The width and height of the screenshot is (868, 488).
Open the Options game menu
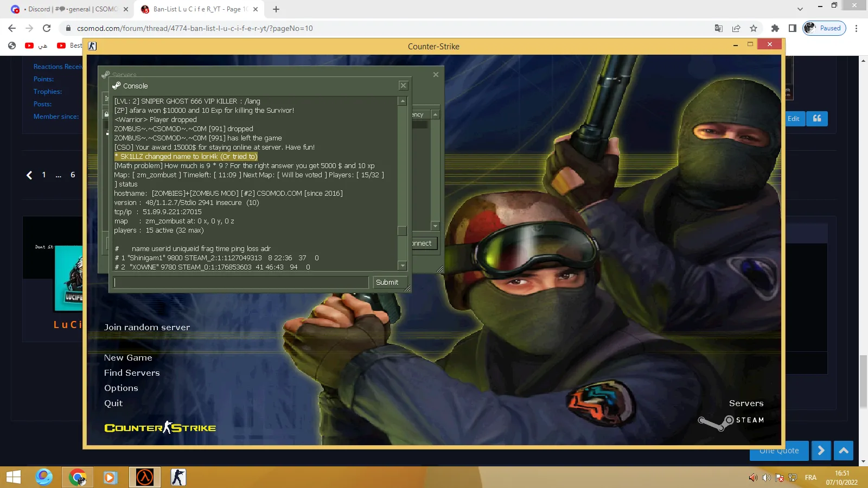pos(121,388)
